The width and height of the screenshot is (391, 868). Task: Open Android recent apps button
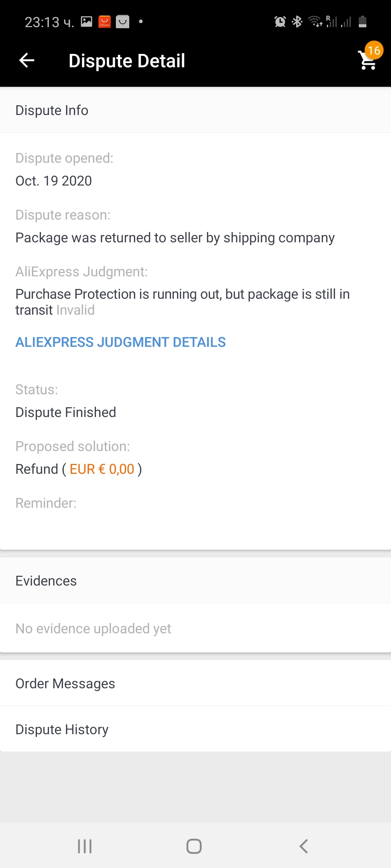click(85, 846)
